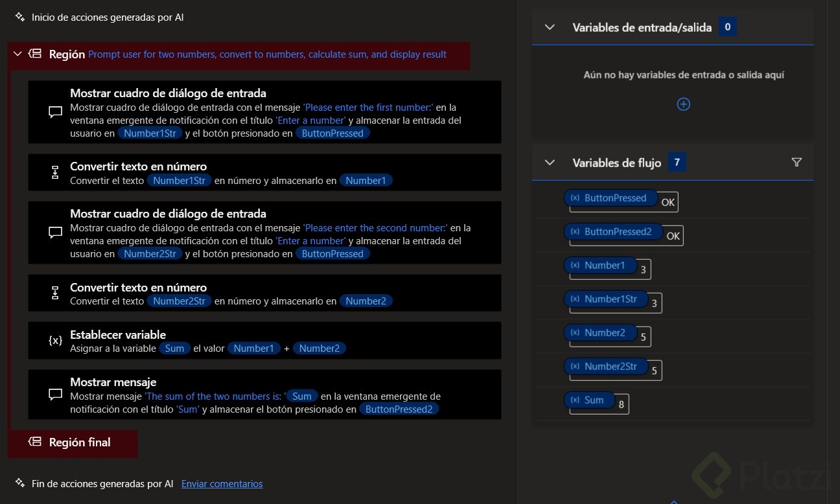
Task: Click the ButtonPressed2 chip in the Mostrar mensaje action
Action: [x=399, y=409]
